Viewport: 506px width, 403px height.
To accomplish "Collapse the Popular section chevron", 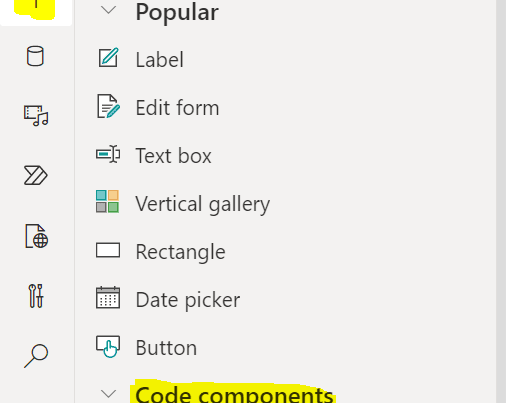I will [109, 10].
